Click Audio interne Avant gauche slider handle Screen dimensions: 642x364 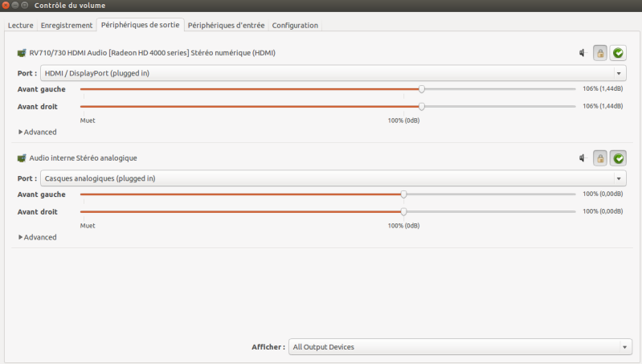403,194
